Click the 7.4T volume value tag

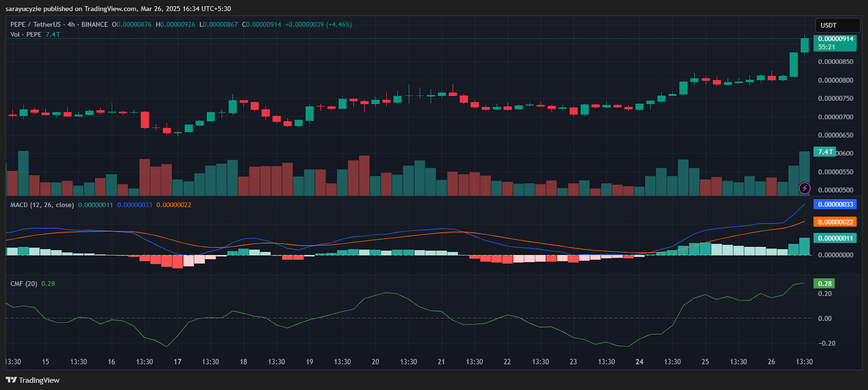tap(825, 152)
